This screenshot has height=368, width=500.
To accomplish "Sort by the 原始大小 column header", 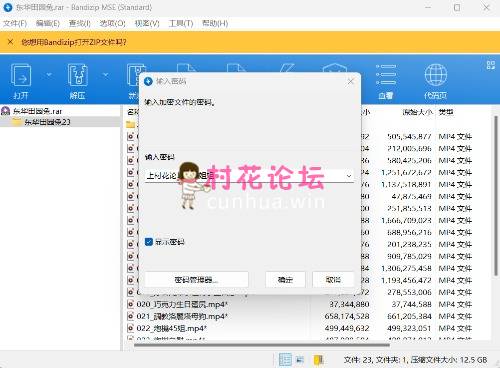I will click(x=417, y=112).
